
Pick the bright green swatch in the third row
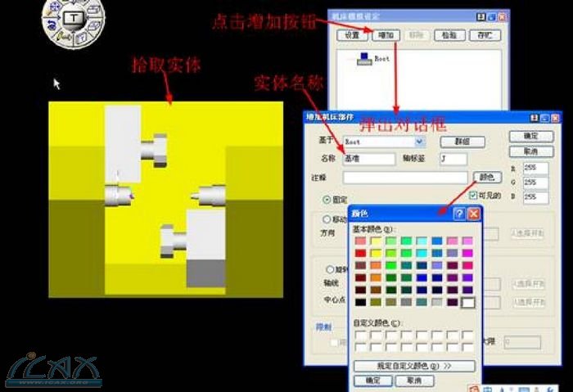[x=391, y=266]
